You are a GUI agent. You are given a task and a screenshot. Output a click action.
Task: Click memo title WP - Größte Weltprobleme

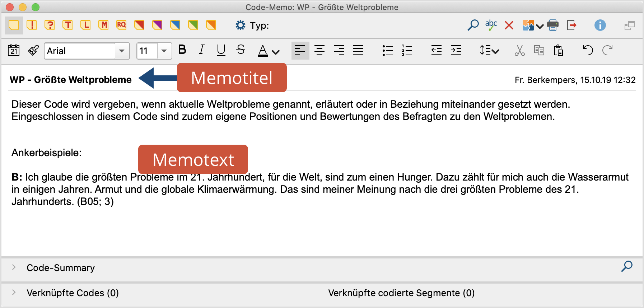click(x=71, y=80)
